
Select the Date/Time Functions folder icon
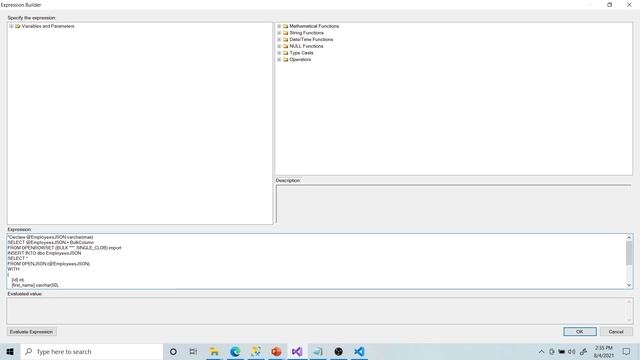click(286, 40)
